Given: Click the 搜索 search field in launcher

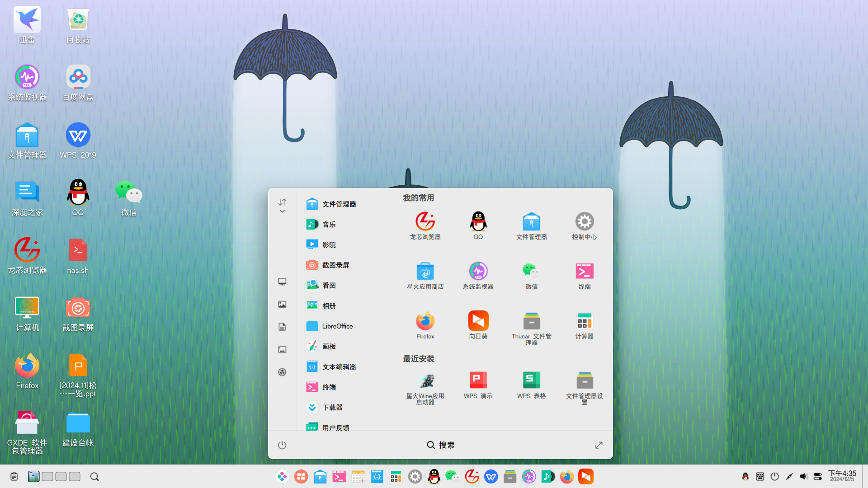Looking at the screenshot, I should [440, 445].
